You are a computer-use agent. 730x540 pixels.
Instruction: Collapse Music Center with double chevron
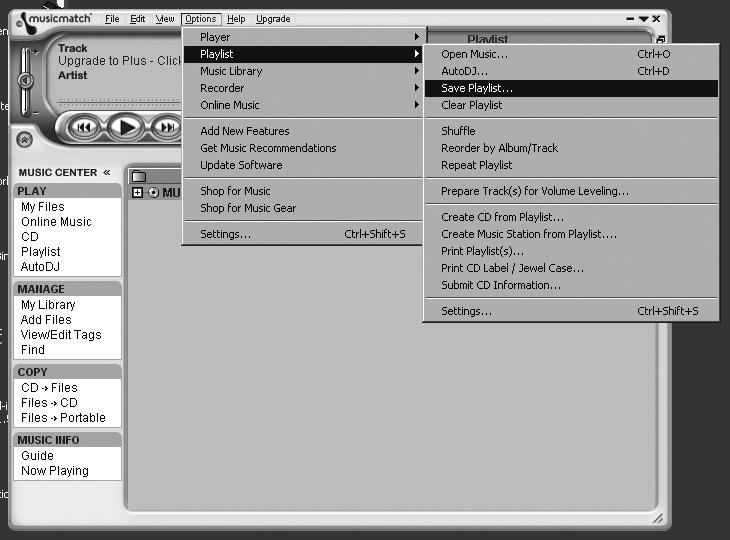[x=107, y=172]
